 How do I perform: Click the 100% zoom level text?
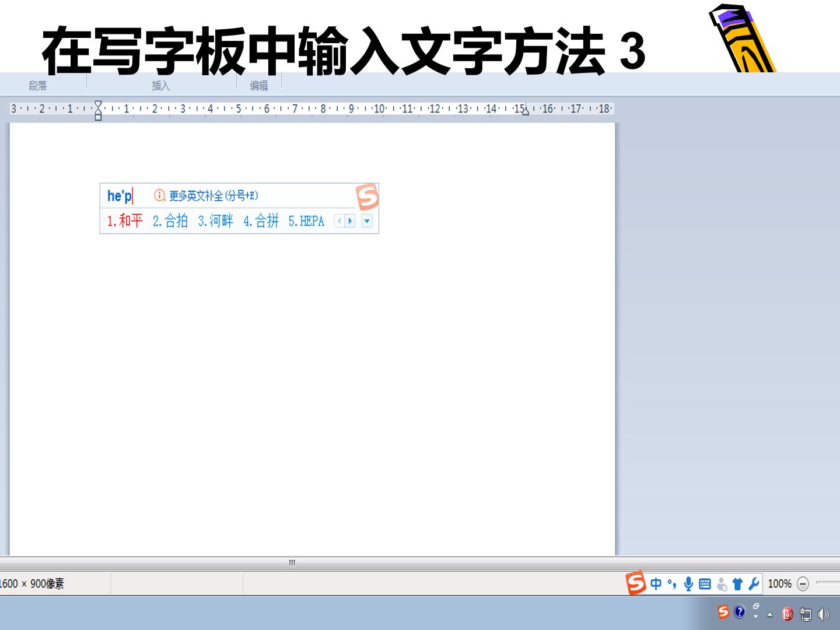[779, 583]
